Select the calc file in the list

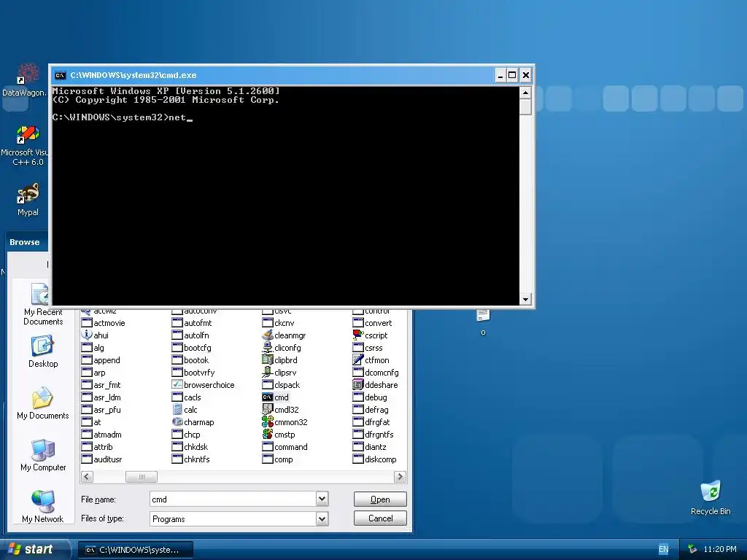pyautogui.click(x=185, y=410)
